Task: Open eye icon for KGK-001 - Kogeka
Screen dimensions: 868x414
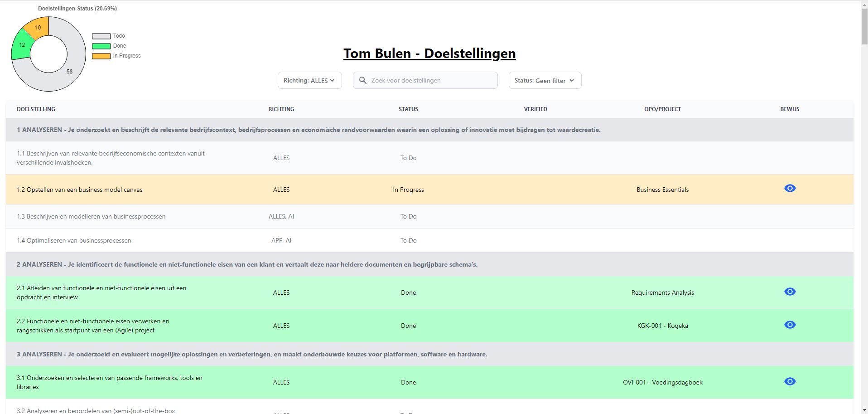Action: (790, 325)
